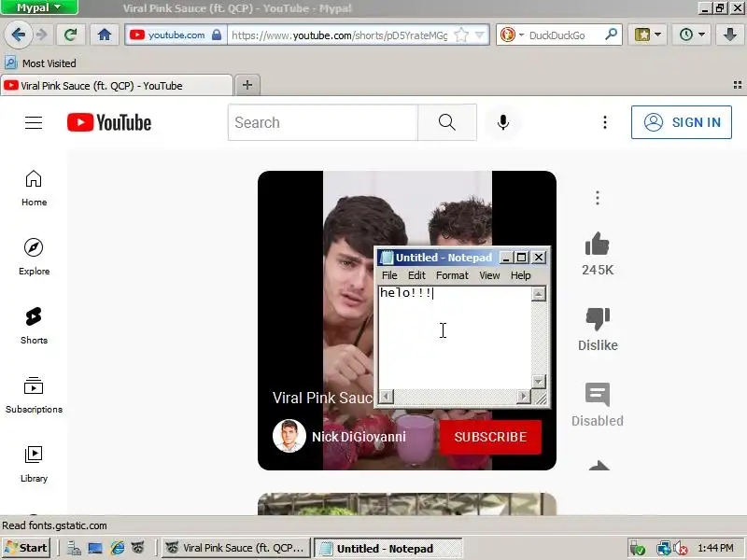Open the Windows Start menu
Screen dimensions: 747x560
tap(26, 548)
